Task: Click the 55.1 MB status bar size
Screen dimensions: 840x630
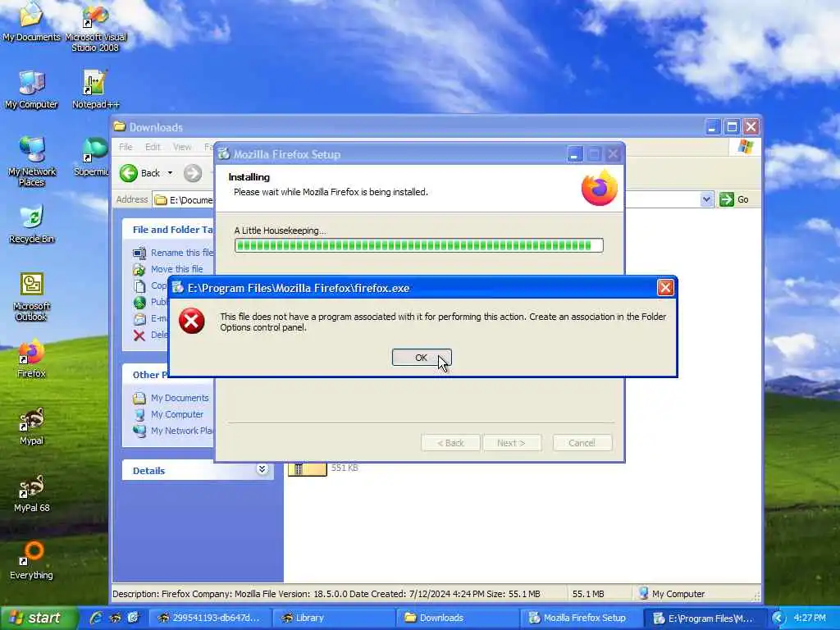Action: [588, 594]
